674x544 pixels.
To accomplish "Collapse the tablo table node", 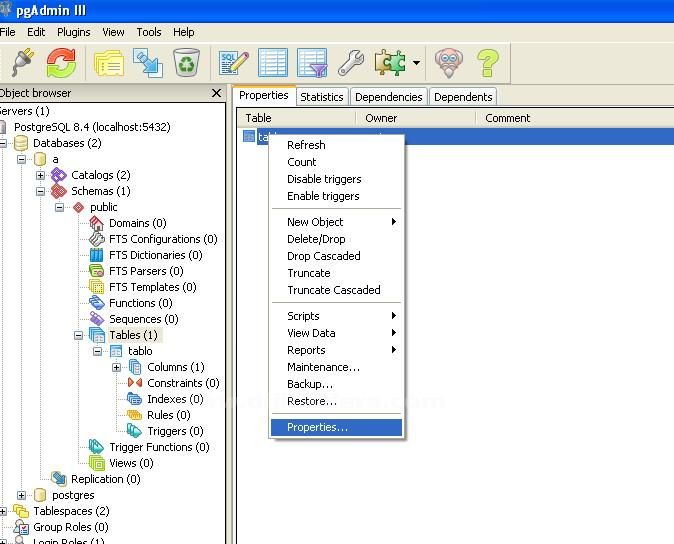I will (x=98, y=351).
